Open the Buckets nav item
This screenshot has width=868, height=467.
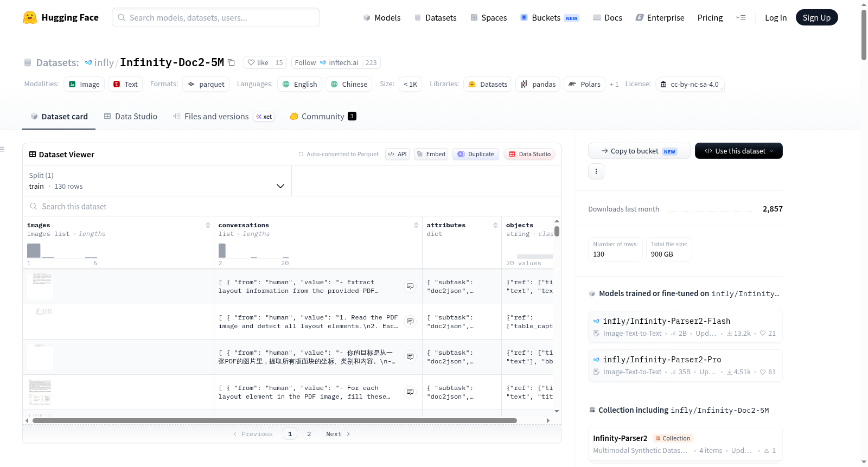click(550, 17)
